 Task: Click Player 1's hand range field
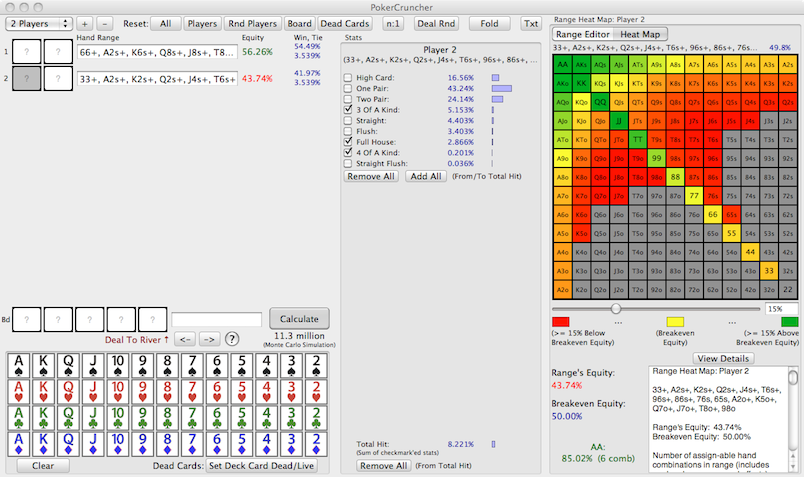pos(157,52)
